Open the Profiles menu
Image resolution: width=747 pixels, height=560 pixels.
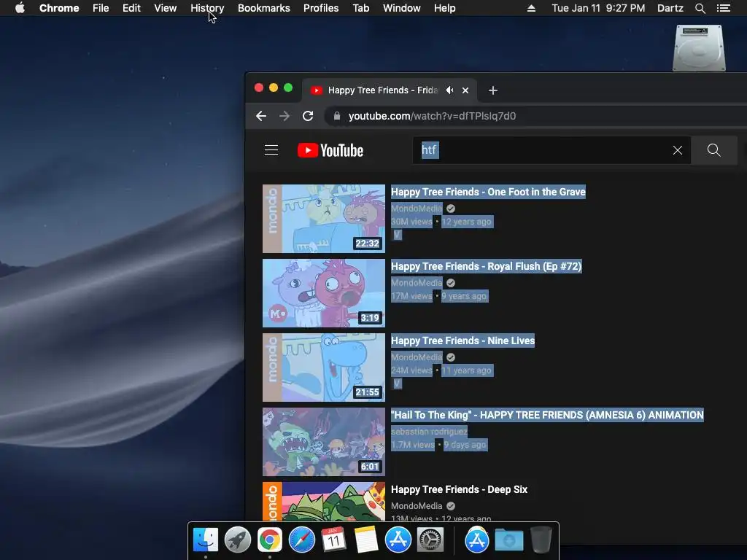(321, 8)
